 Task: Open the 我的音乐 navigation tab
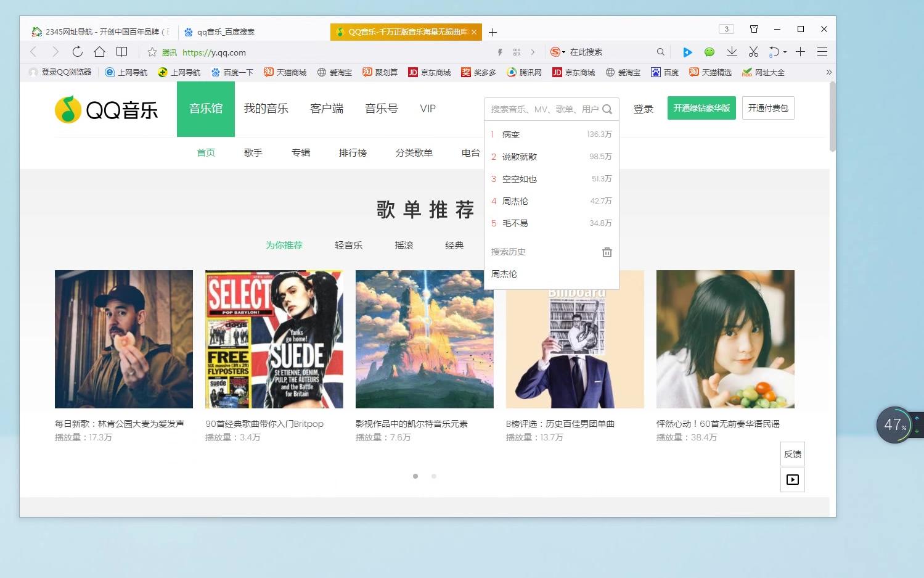coord(266,109)
